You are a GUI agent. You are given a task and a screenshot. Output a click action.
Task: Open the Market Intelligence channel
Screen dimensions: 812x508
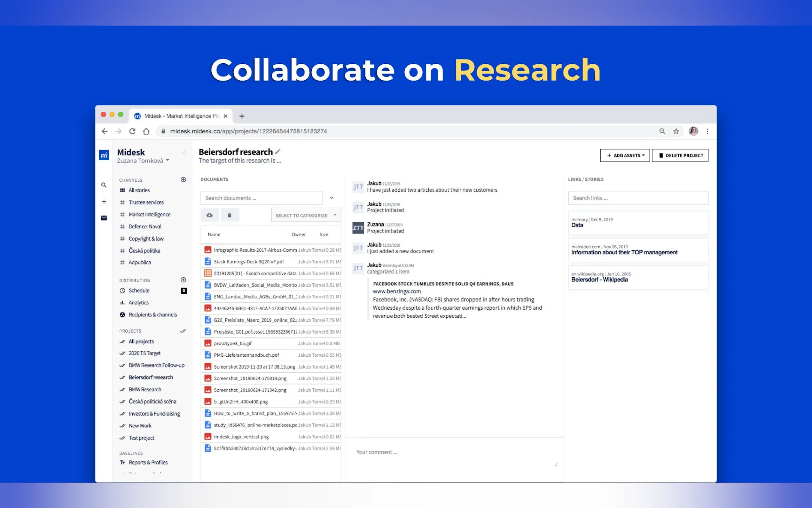(x=149, y=214)
